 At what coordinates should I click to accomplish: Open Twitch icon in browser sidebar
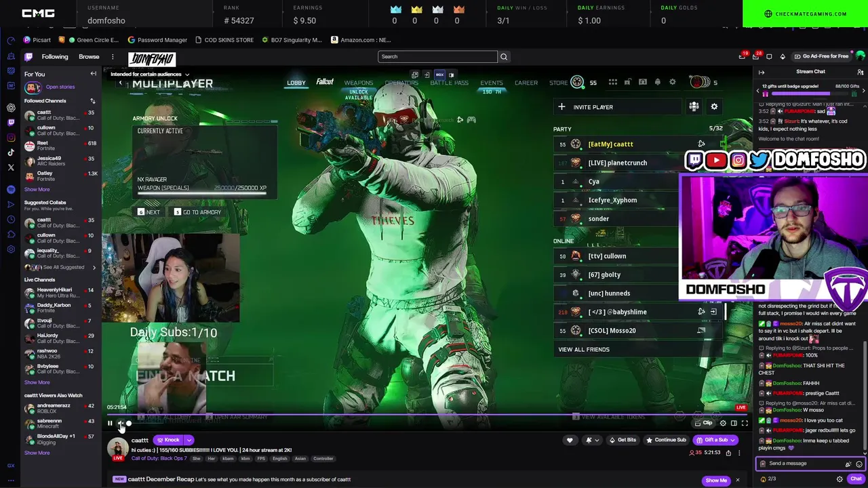click(x=11, y=123)
